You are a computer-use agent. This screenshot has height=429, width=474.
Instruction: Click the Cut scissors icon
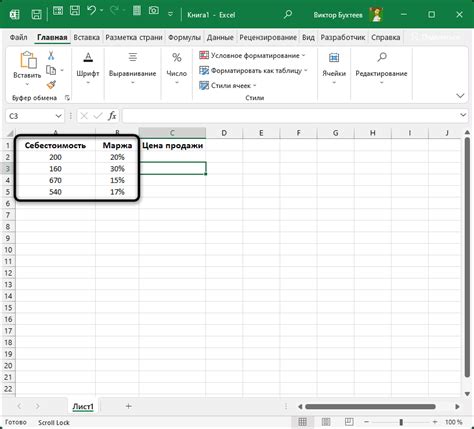point(51,55)
